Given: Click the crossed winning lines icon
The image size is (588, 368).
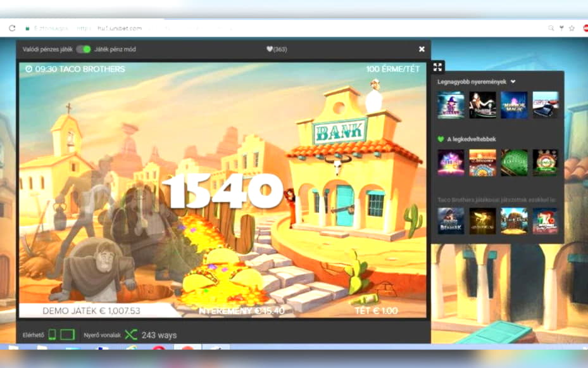Looking at the screenshot, I should 131,334.
